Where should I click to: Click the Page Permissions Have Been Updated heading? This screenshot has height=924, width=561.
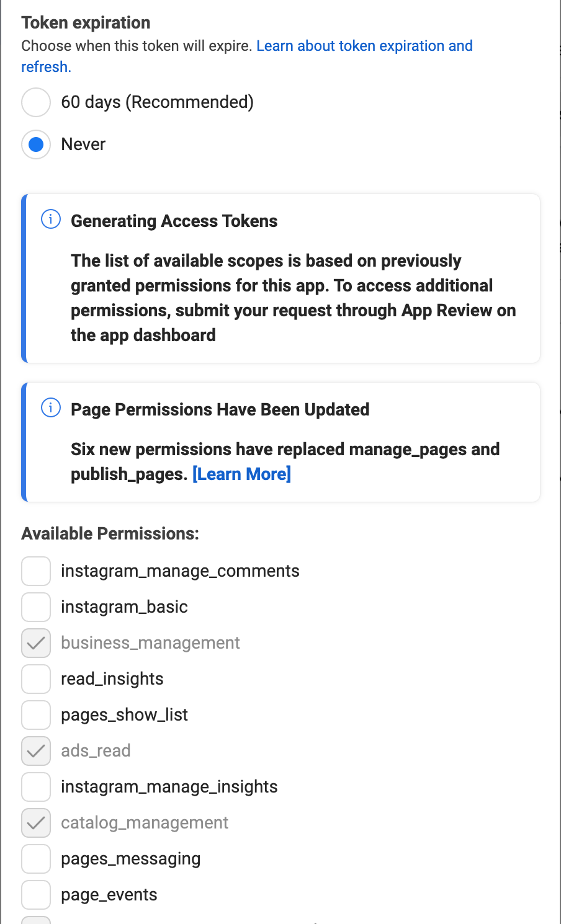point(220,410)
